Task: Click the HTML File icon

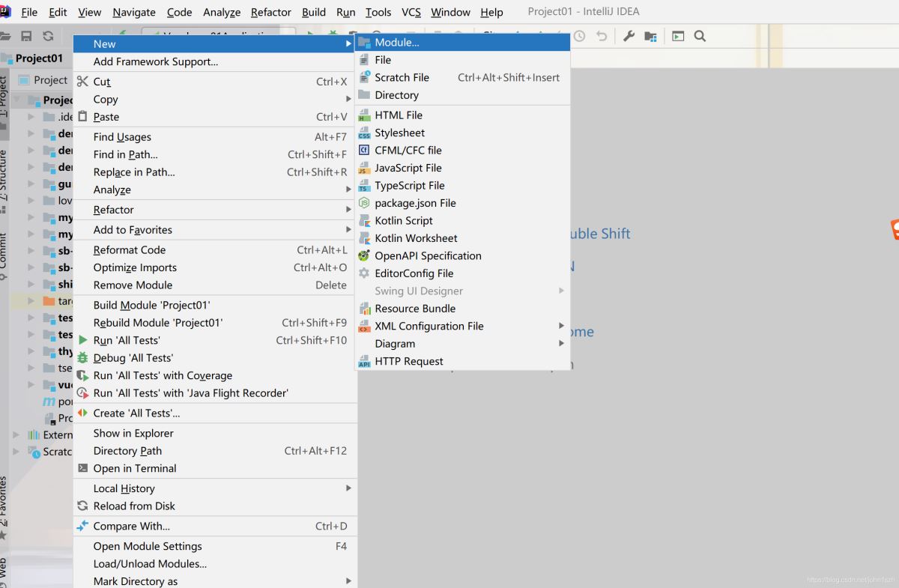Action: point(364,115)
